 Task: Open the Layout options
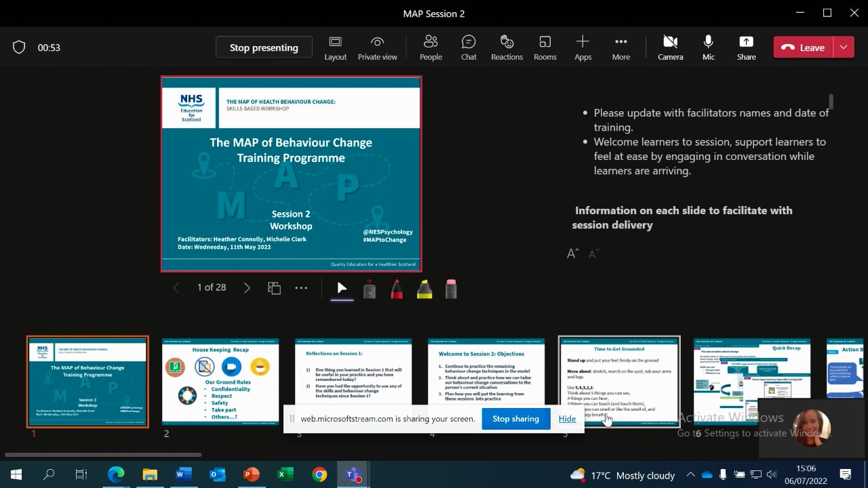pos(335,47)
